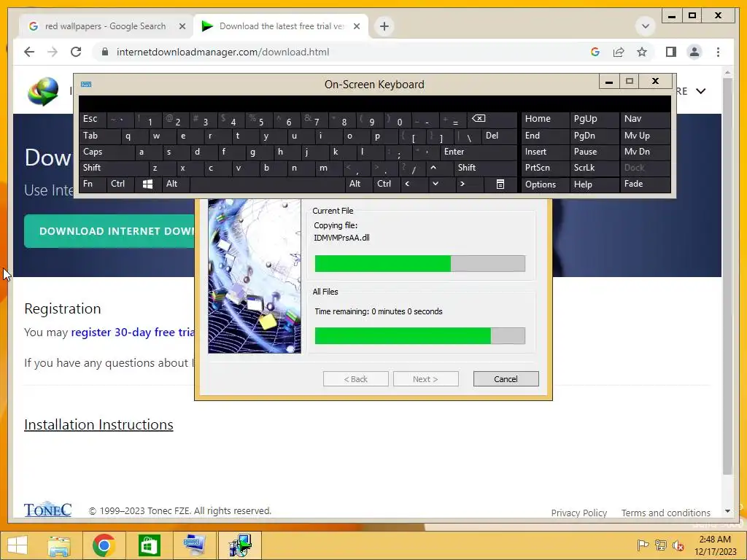The width and height of the screenshot is (747, 560).
Task: Select the Download the latest free trial tab
Action: pyautogui.click(x=281, y=26)
